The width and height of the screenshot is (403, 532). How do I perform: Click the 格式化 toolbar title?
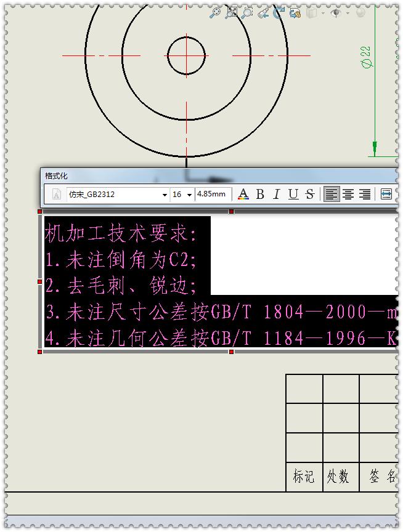pos(56,175)
